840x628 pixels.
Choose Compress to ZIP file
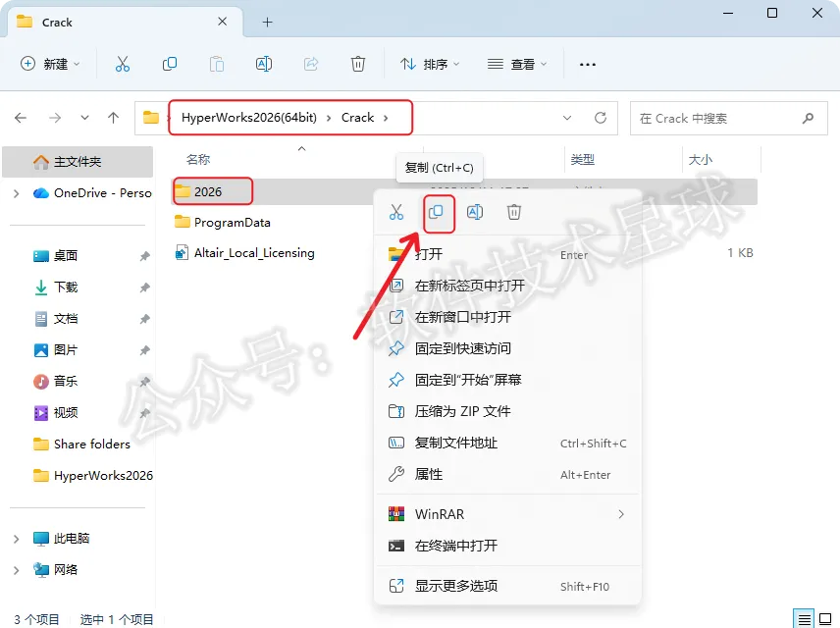pyautogui.click(x=507, y=411)
